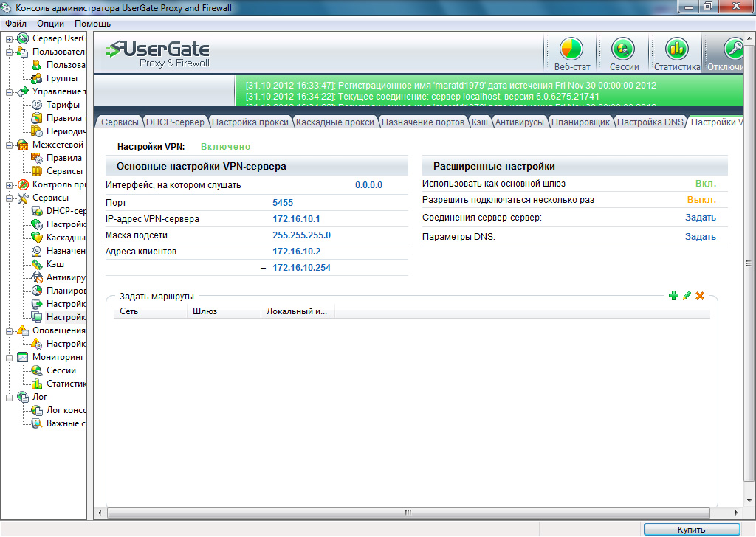Edit listening interface 0.0.0.0
The image size is (756, 537).
[368, 185]
